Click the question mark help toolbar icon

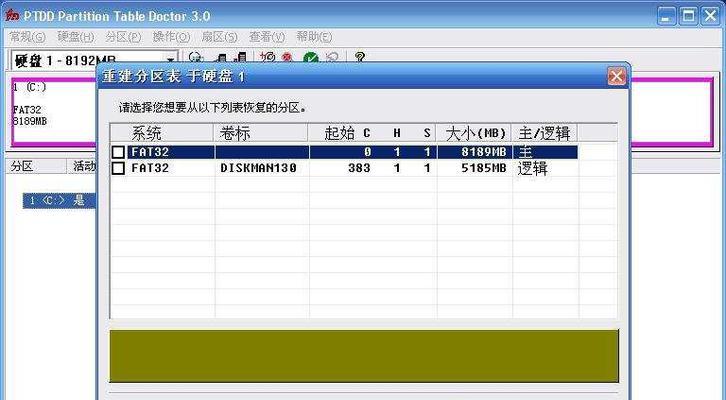click(360, 57)
